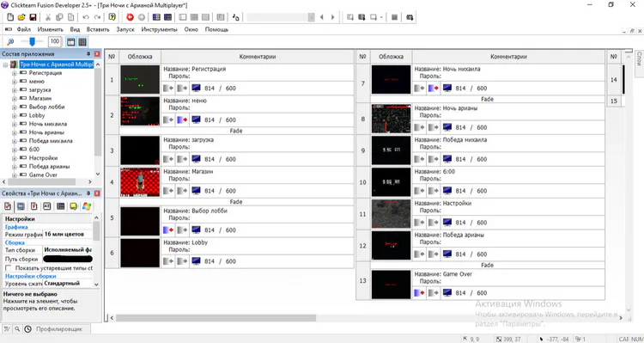Viewport: 644px width, 343px height.
Task: Create a new application with the New icon
Action: click(x=10, y=17)
